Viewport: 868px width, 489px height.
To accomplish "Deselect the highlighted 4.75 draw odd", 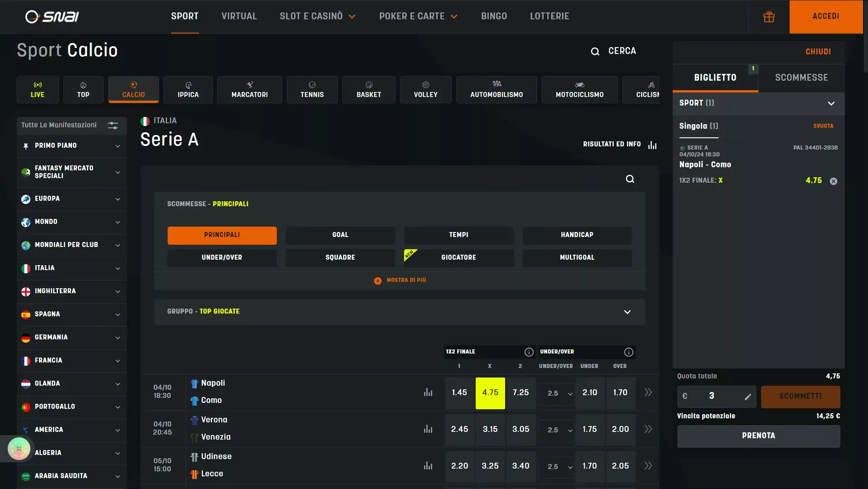I will (x=490, y=393).
